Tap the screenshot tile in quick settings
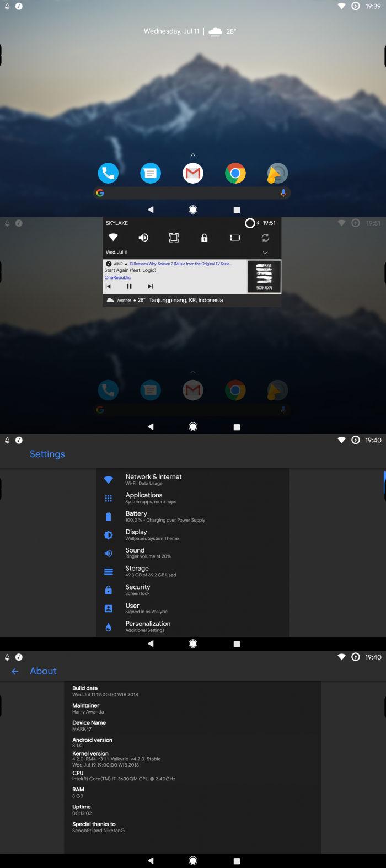The width and height of the screenshot is (386, 868). coord(174,238)
